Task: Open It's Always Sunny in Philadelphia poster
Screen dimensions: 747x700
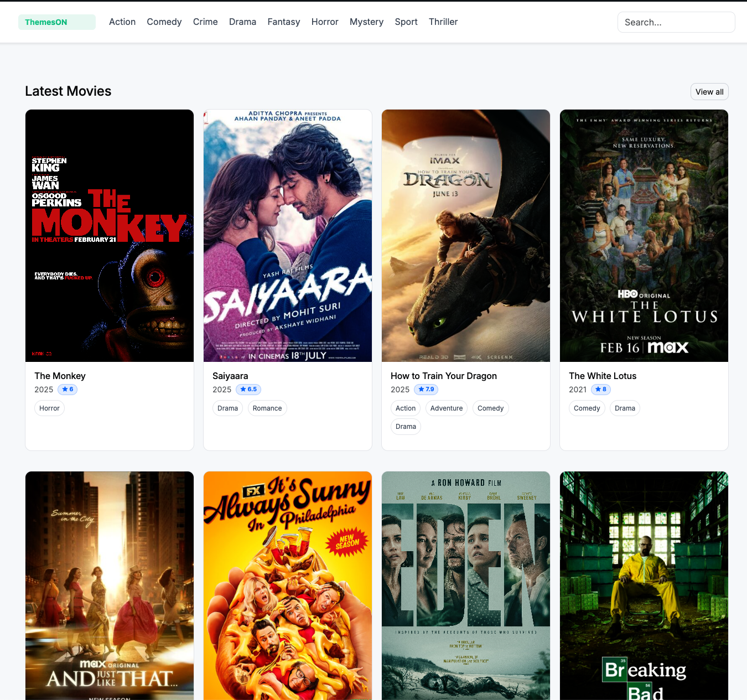Action: coord(288,585)
